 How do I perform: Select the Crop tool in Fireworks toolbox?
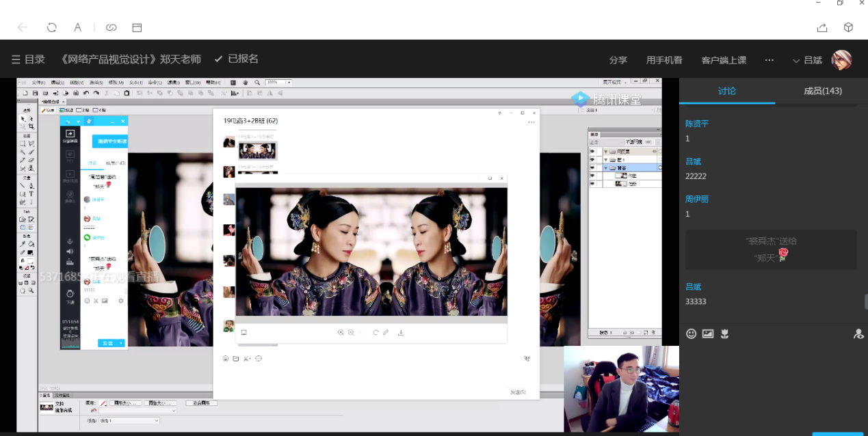click(x=31, y=126)
